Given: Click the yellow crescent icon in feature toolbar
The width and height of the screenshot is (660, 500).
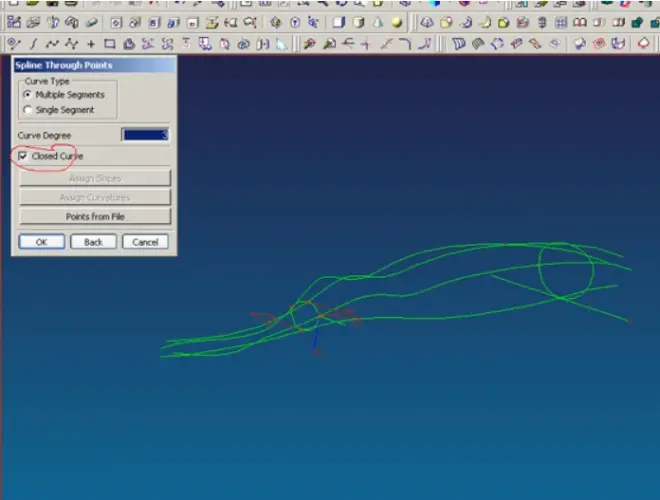Looking at the screenshot, I should [x=484, y=22].
